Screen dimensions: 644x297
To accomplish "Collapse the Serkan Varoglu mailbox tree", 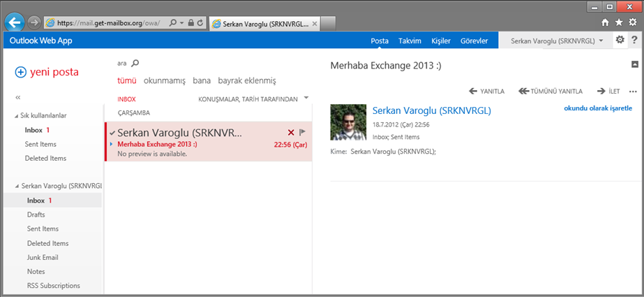I will (x=17, y=187).
